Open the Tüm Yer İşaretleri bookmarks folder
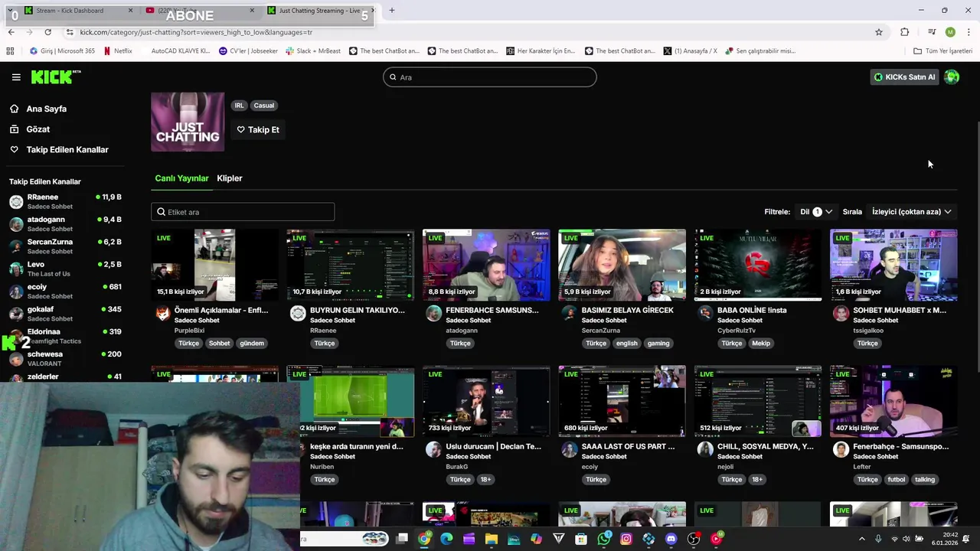The image size is (980, 551). (x=942, y=51)
